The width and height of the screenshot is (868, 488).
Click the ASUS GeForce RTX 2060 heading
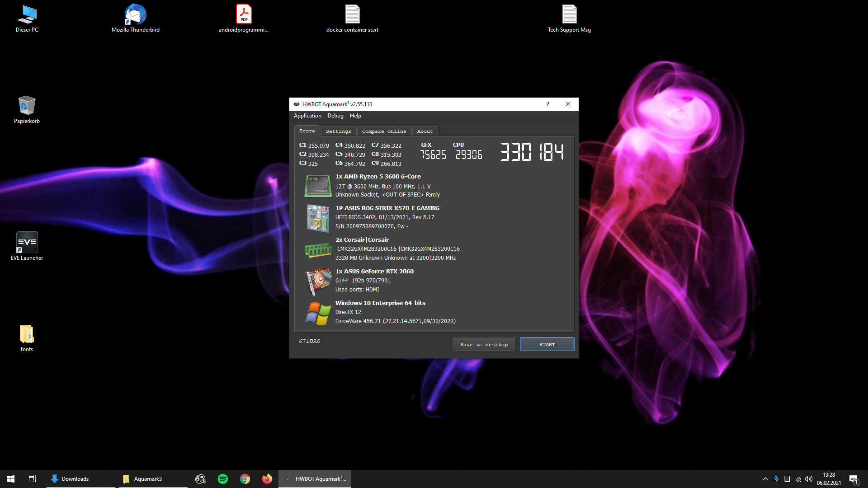tap(374, 272)
